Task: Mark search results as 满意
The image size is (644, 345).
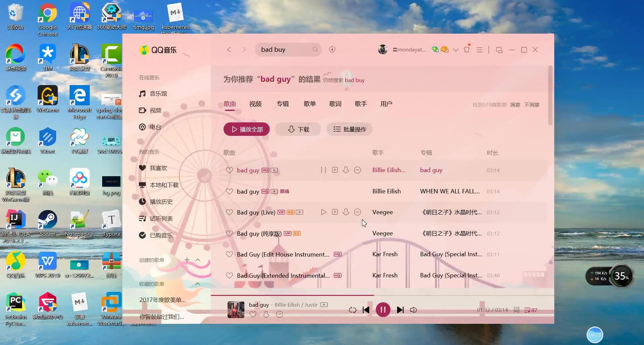Action: (515, 105)
